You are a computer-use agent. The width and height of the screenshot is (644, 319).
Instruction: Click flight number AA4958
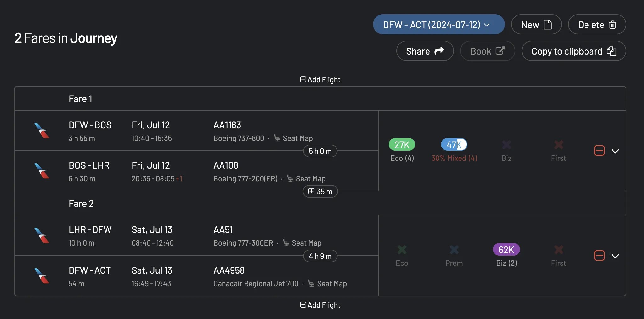pyautogui.click(x=229, y=270)
